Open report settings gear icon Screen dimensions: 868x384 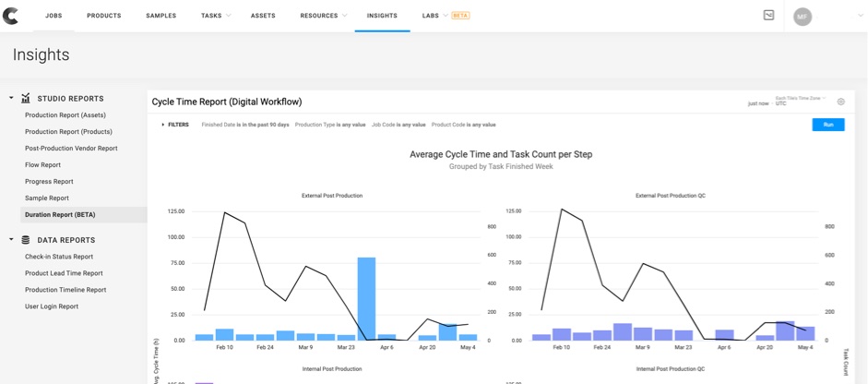(841, 102)
